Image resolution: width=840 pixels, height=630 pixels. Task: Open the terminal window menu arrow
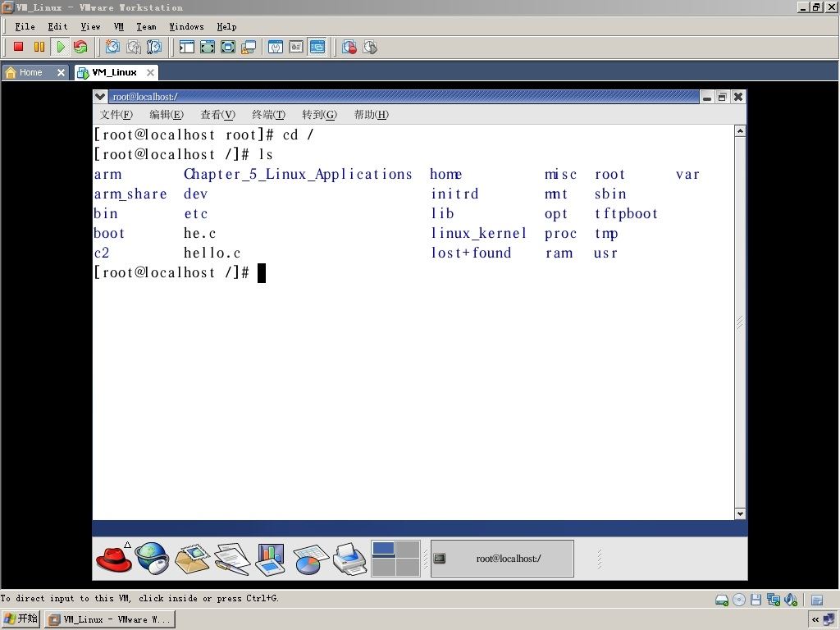pos(99,97)
